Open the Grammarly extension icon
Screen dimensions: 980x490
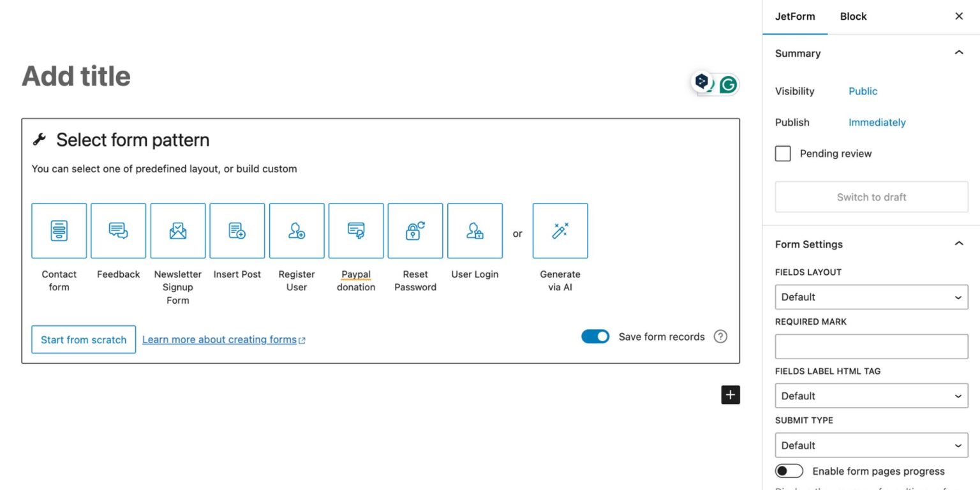pos(728,84)
